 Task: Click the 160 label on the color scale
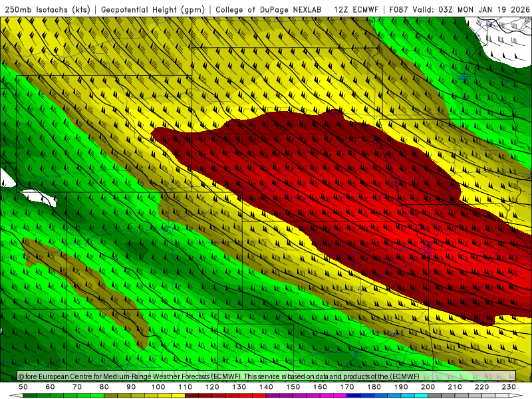pyautogui.click(x=320, y=387)
